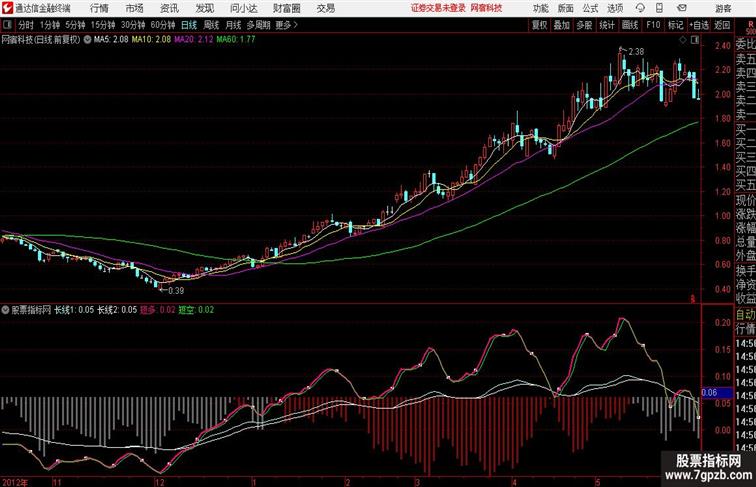
Task: Click the 标记 mark button
Action: coord(675,25)
